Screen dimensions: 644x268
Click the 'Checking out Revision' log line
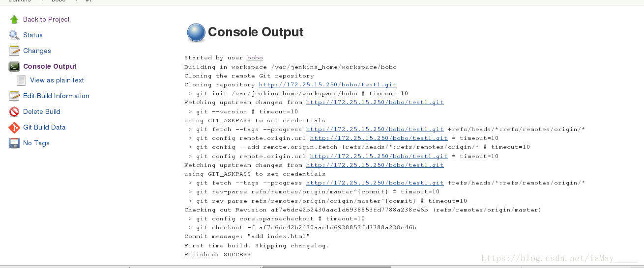363,210
